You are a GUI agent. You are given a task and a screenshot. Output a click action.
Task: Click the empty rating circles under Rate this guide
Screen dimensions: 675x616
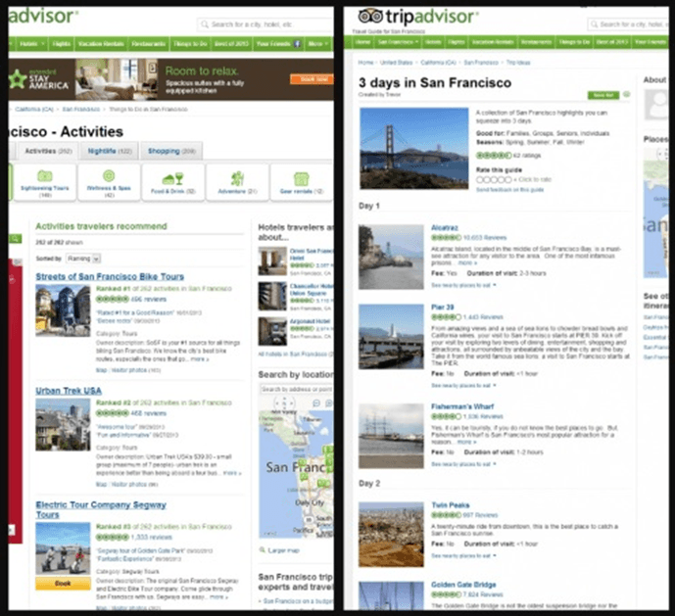click(x=494, y=179)
